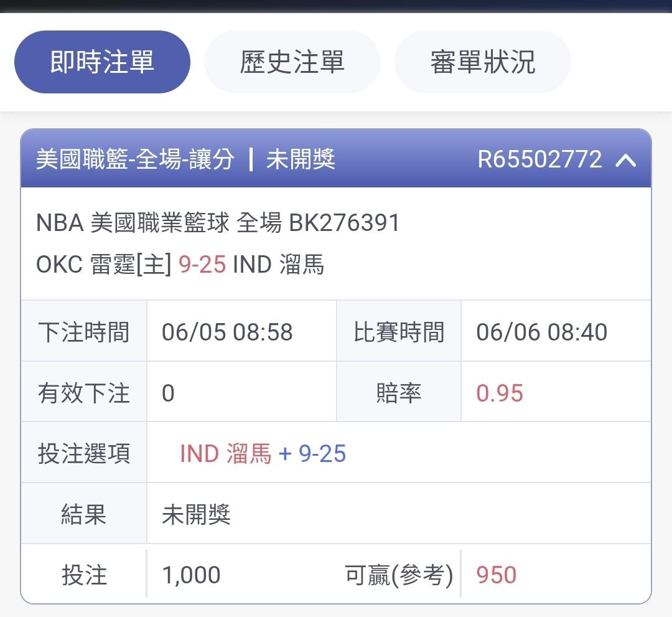
Task: Select valid bet value 0
Action: pos(168,393)
